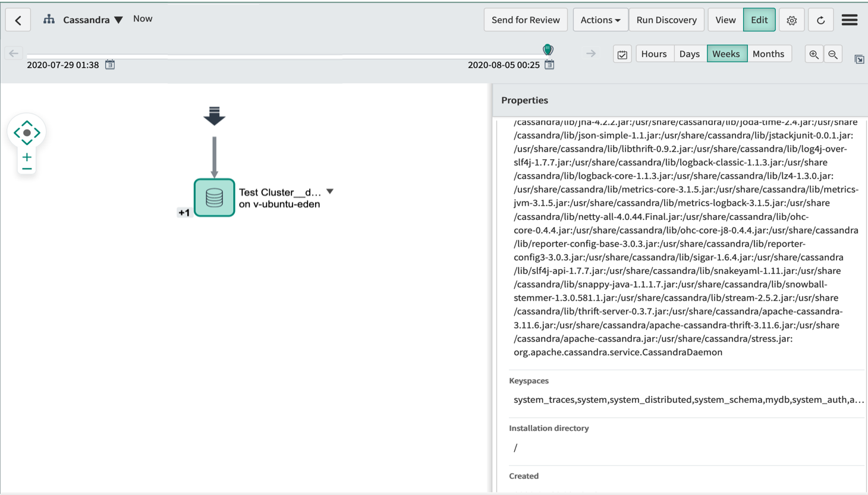Expand the Test Cluster node menu arrow
This screenshot has height=495, width=868.
pyautogui.click(x=330, y=191)
